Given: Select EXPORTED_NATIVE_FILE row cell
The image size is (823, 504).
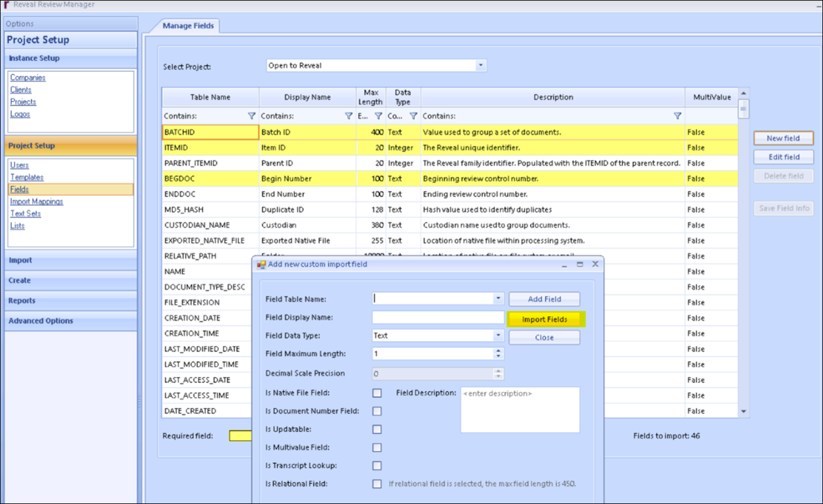Looking at the screenshot, I should (x=210, y=240).
